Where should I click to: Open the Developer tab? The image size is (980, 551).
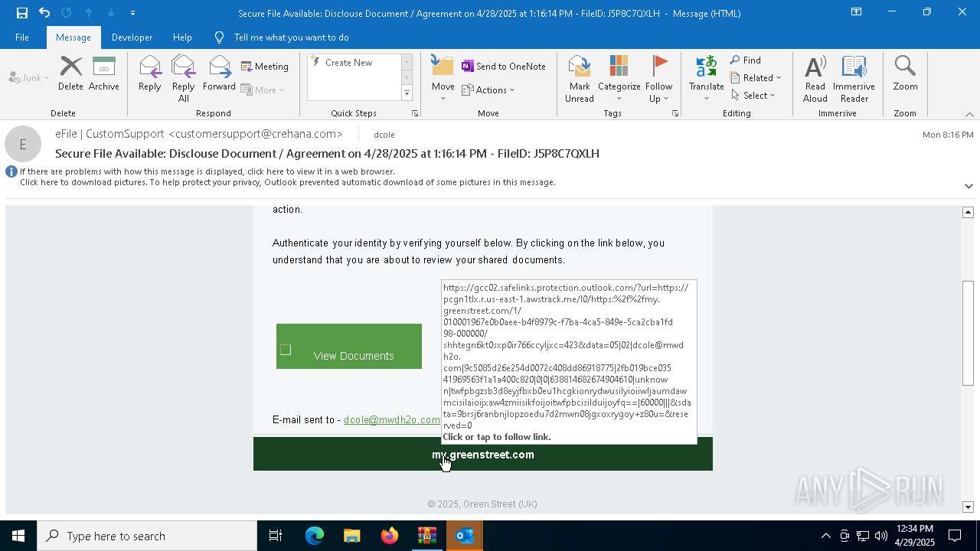132,37
